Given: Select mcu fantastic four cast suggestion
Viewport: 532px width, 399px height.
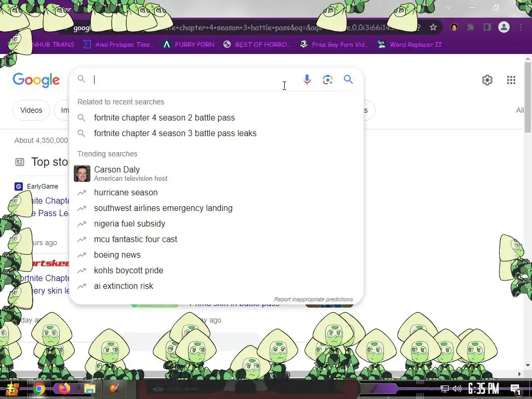Looking at the screenshot, I should [217, 239].
